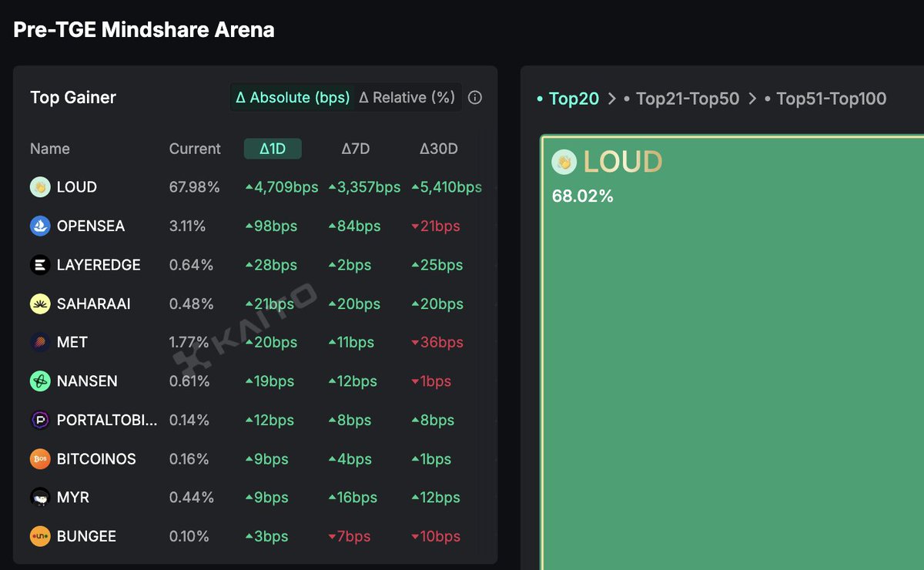
Task: Click the Top Gainer panel title
Action: pyautogui.click(x=73, y=98)
